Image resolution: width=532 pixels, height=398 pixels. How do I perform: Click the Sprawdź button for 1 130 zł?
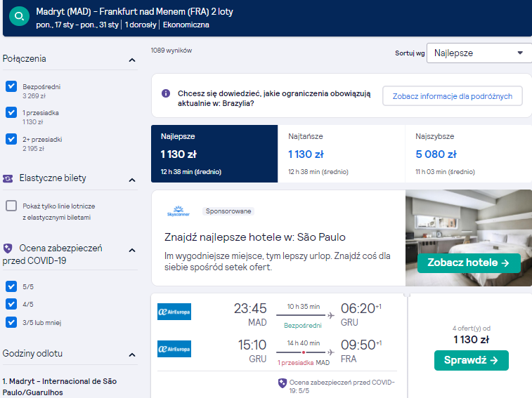pos(472,360)
